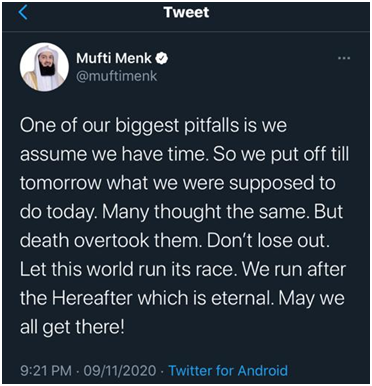
Task: Select the line starting 'One of our biggest'
Action: (153, 126)
